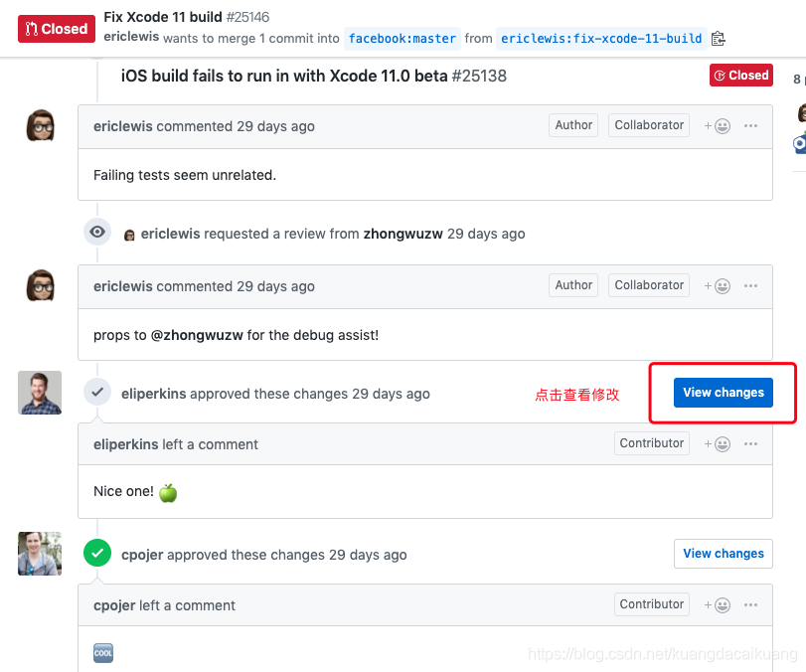The height and width of the screenshot is (672, 806).
Task: Click View changes for eliperkins' review
Action: click(724, 393)
